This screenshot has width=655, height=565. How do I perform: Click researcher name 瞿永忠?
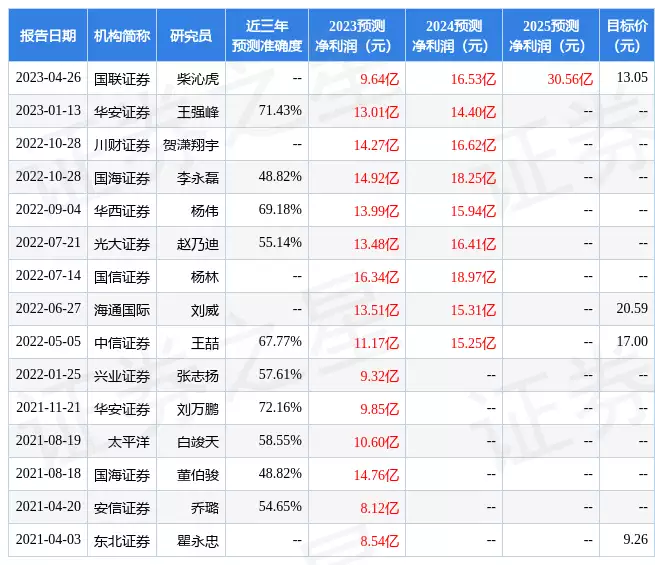[x=198, y=541]
